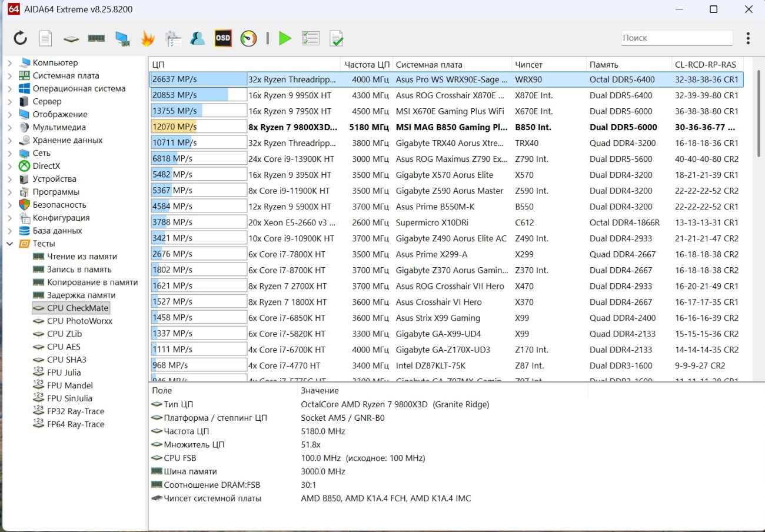Click the Безопасность shield icon
The image size is (765, 532).
coord(25,205)
